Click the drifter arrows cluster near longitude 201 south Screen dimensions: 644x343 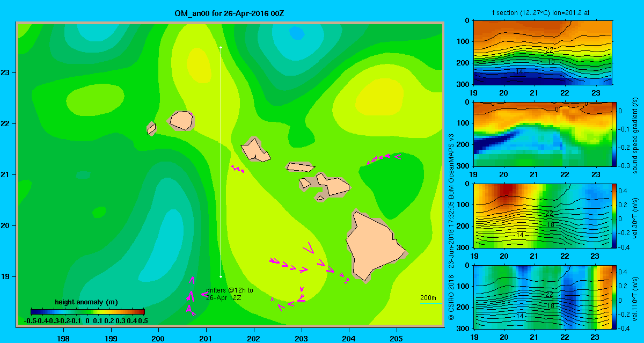coord(191,296)
